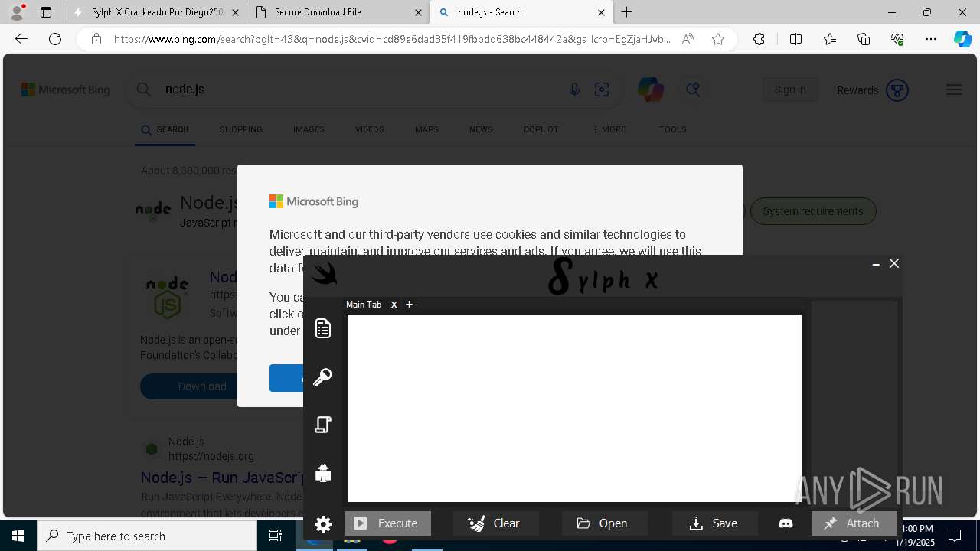Click the Attach button in Sylph X
Image resolution: width=980 pixels, height=551 pixels.
pos(854,523)
